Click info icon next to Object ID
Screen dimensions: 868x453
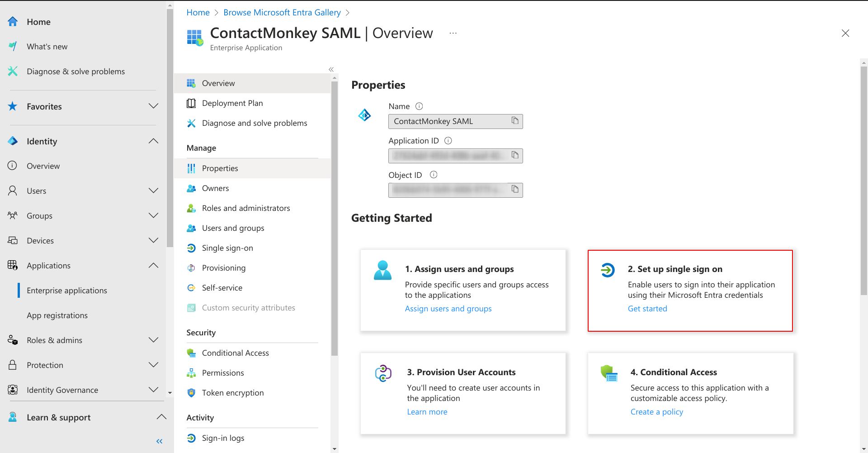(434, 175)
